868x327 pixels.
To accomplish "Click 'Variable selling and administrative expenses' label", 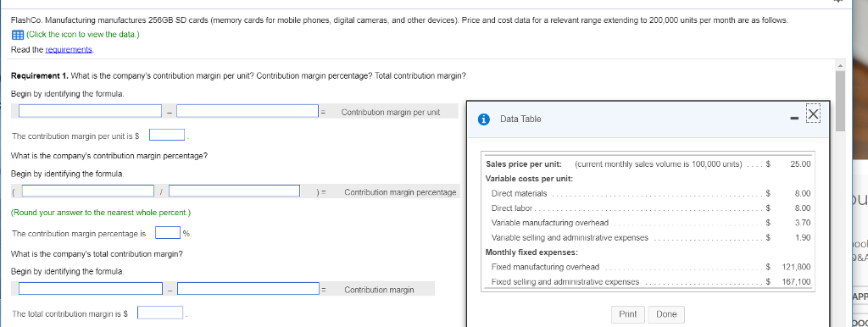I will click(x=570, y=238).
